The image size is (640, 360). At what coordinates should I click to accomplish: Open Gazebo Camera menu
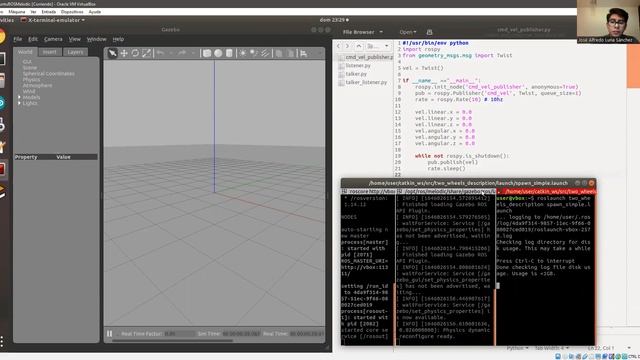[x=53, y=39]
